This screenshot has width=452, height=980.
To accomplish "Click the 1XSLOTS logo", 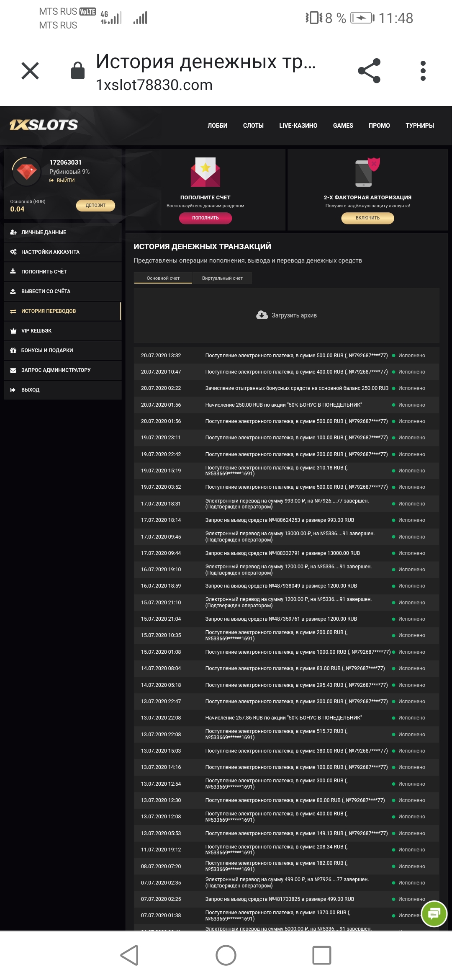I will point(44,125).
